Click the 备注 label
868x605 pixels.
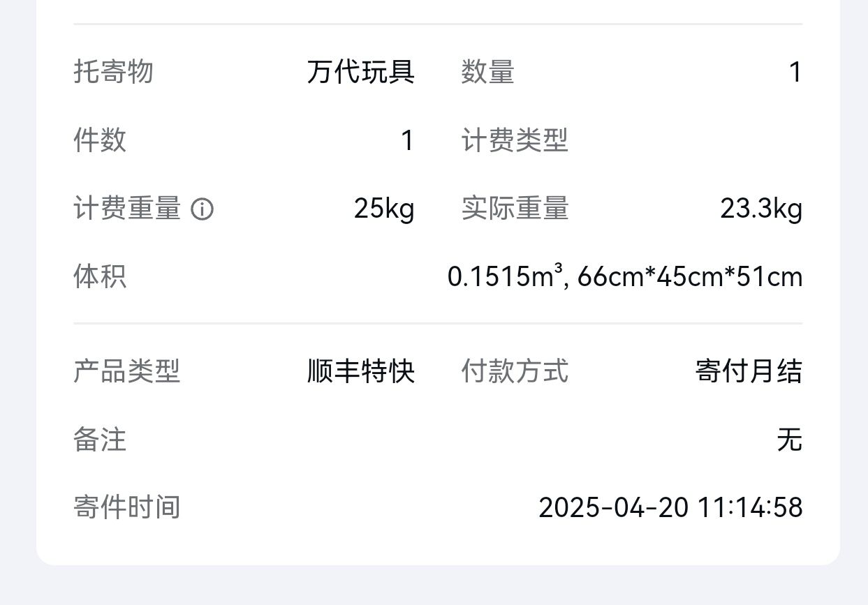100,440
